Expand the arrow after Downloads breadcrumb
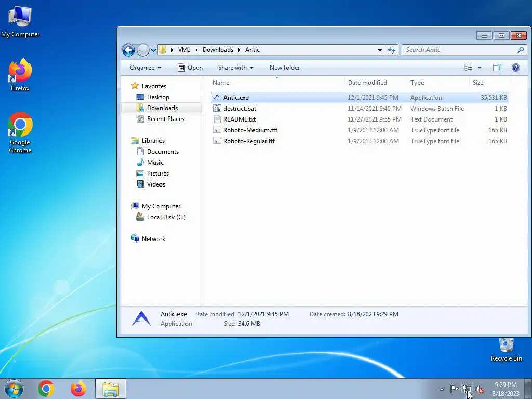Image resolution: width=532 pixels, height=399 pixels. coord(239,50)
